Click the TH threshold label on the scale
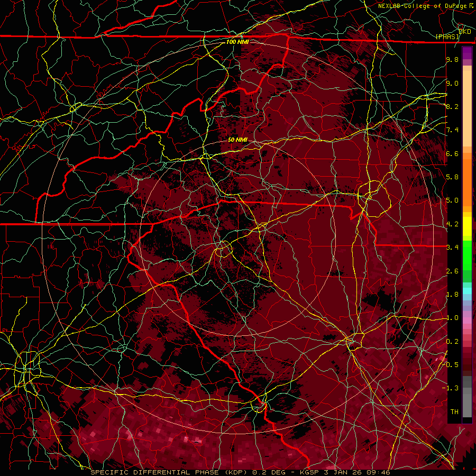 (454, 412)
